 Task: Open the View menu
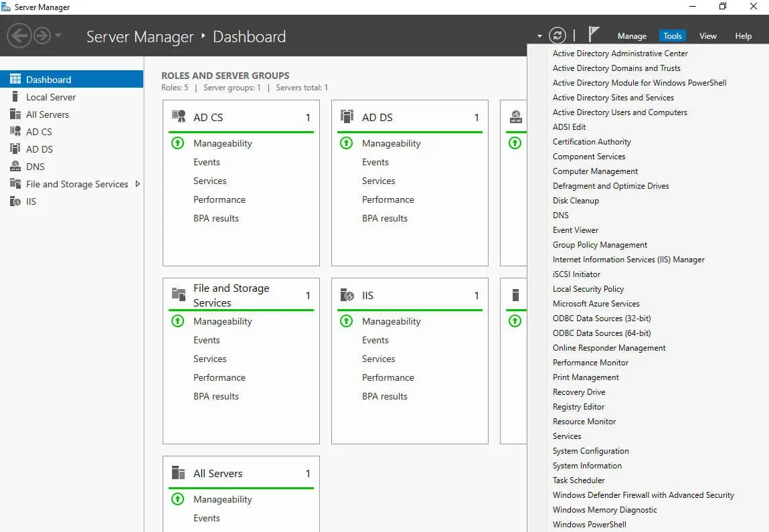point(707,35)
